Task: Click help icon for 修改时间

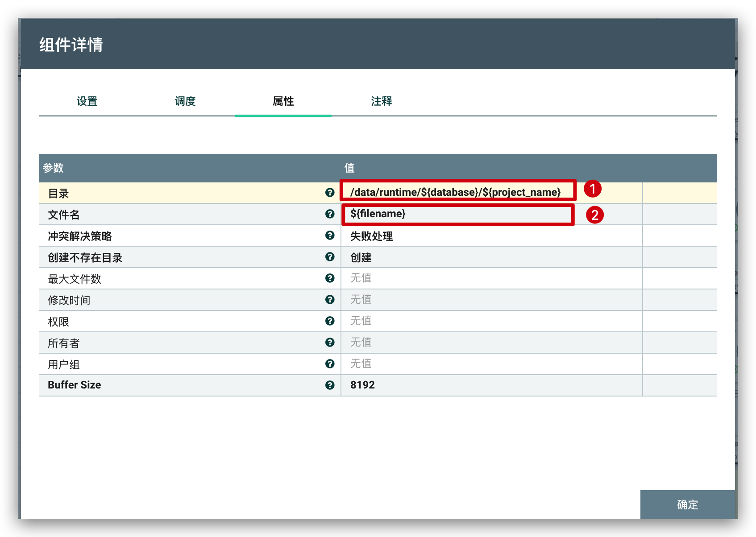Action: (330, 300)
